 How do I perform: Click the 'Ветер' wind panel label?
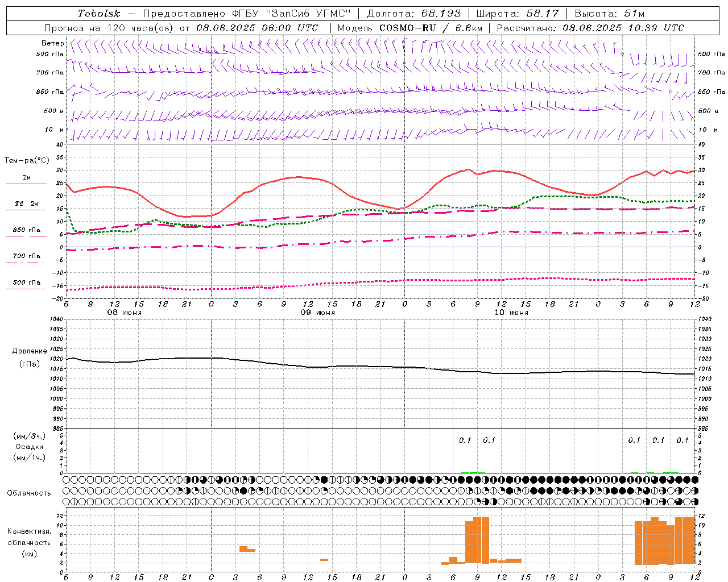tap(52, 43)
